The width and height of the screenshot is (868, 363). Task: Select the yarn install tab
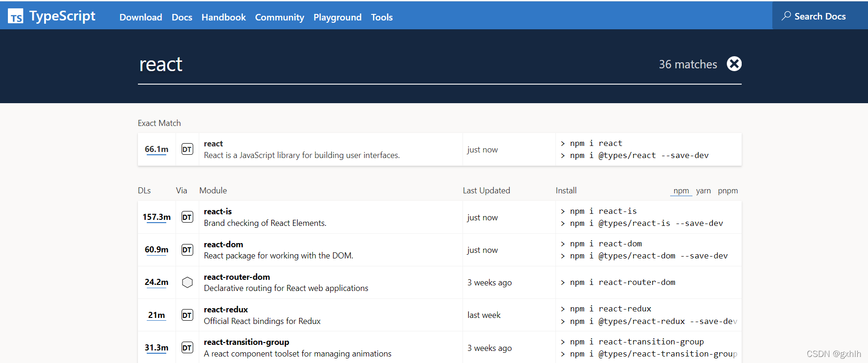pyautogui.click(x=703, y=191)
